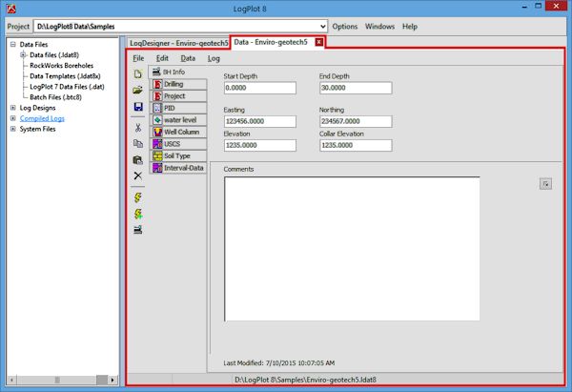
Task: Click the small button right of Comments box
Action: [545, 184]
